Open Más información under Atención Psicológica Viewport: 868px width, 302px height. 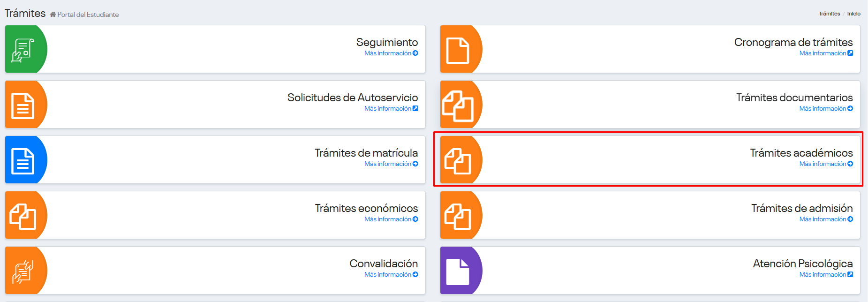tap(825, 275)
